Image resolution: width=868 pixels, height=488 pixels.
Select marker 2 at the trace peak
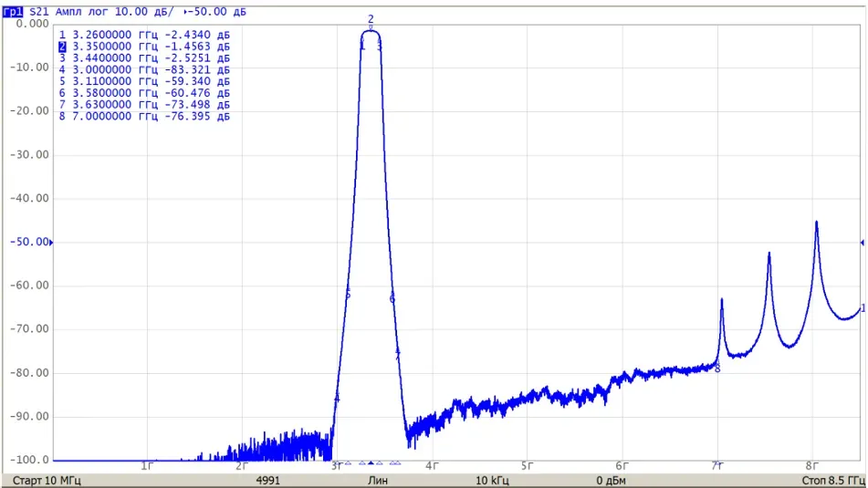tap(371, 21)
